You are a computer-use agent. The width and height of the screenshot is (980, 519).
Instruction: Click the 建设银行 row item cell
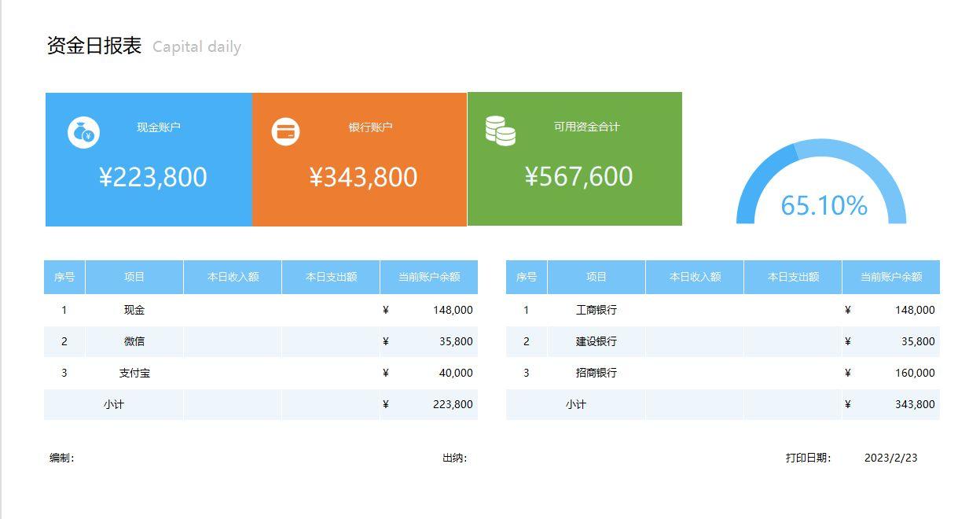click(596, 341)
